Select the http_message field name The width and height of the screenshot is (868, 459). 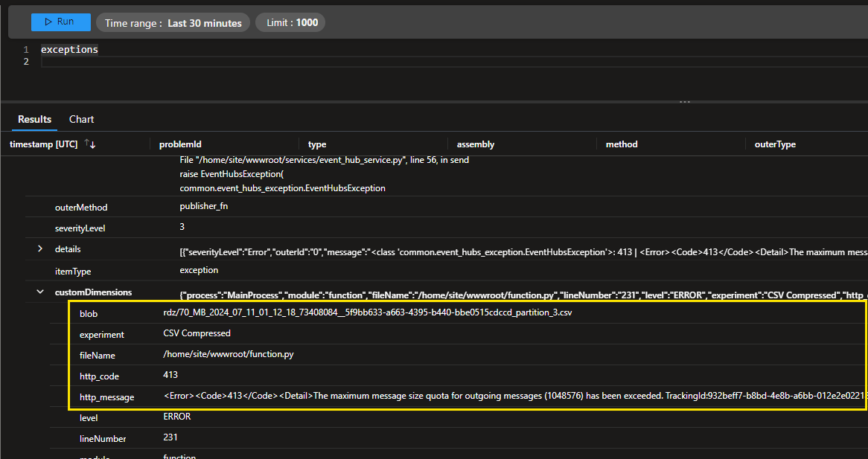107,397
